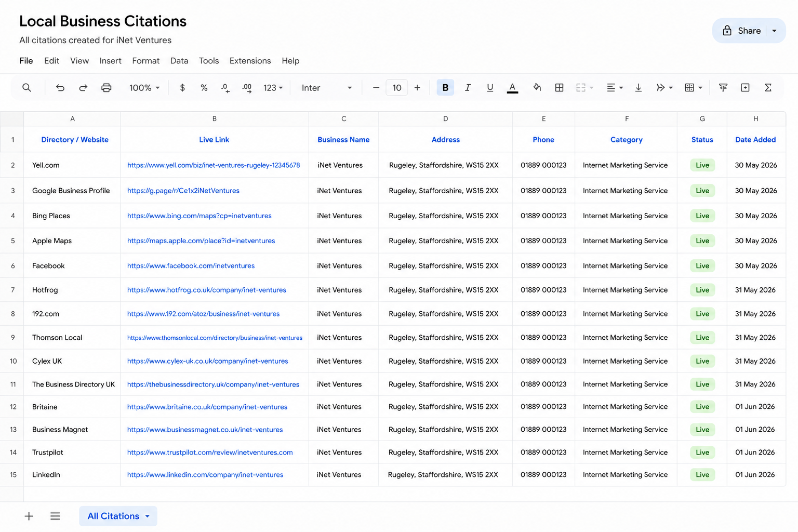The image size is (798, 532).
Task: Insert comment with plus-box icon
Action: point(745,88)
